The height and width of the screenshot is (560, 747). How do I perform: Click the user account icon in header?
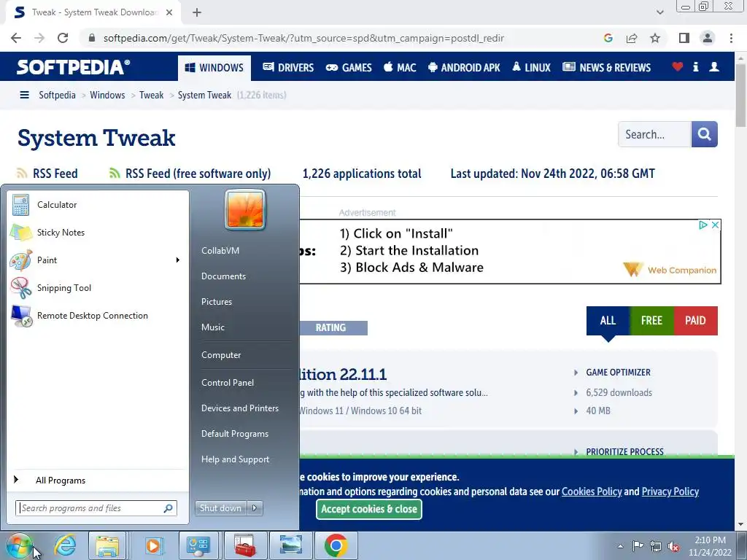click(x=714, y=66)
